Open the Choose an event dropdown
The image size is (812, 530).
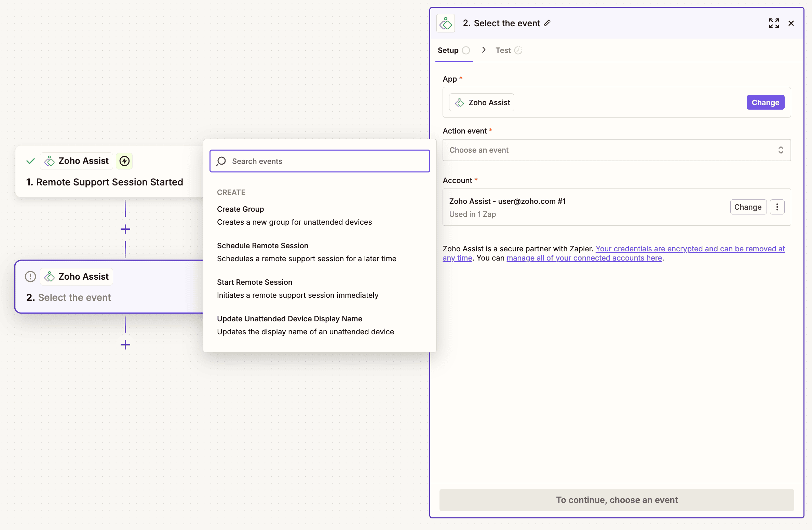pyautogui.click(x=616, y=150)
